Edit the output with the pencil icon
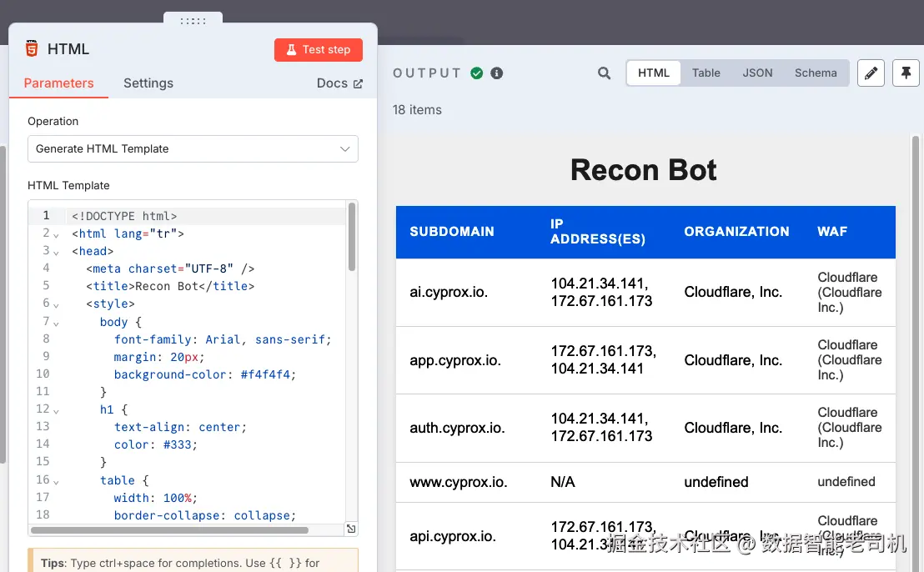The image size is (924, 572). [871, 73]
